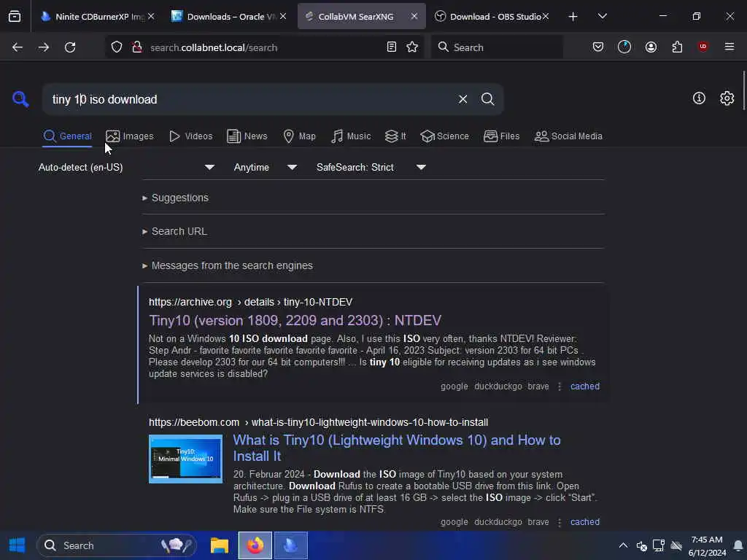
Task: Clear the search query with X
Action: (462, 99)
